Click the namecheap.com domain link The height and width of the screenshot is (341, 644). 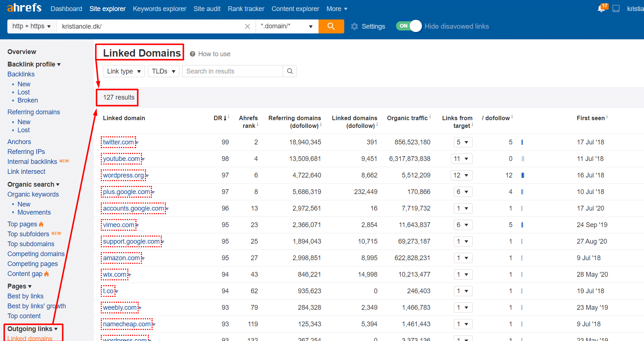click(127, 324)
